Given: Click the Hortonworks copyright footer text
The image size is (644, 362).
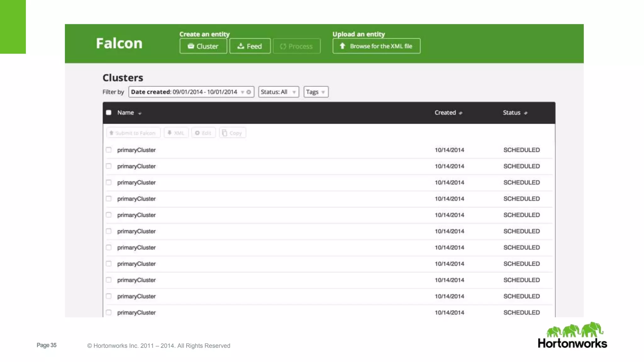Looking at the screenshot, I should 159,346.
